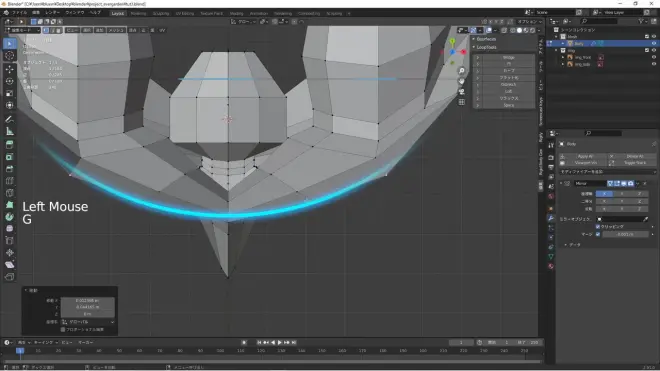Select the Cursor tool
Viewport: 660px width, 371px height.
click(x=10, y=55)
